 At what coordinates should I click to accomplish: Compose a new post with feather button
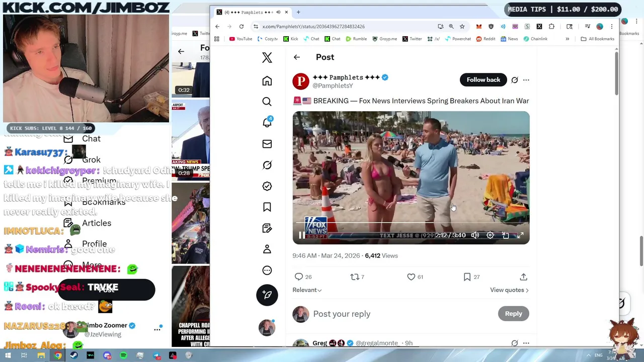[x=267, y=295]
